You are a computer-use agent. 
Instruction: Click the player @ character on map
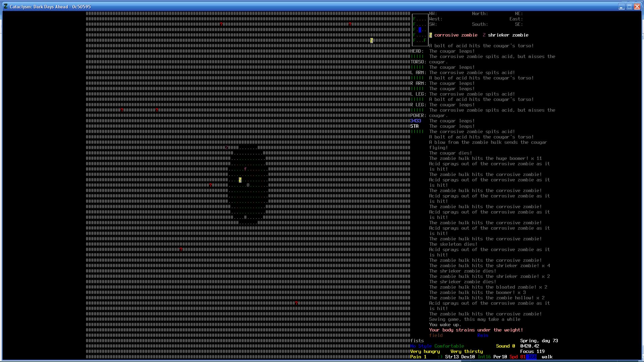pyautogui.click(x=248, y=185)
